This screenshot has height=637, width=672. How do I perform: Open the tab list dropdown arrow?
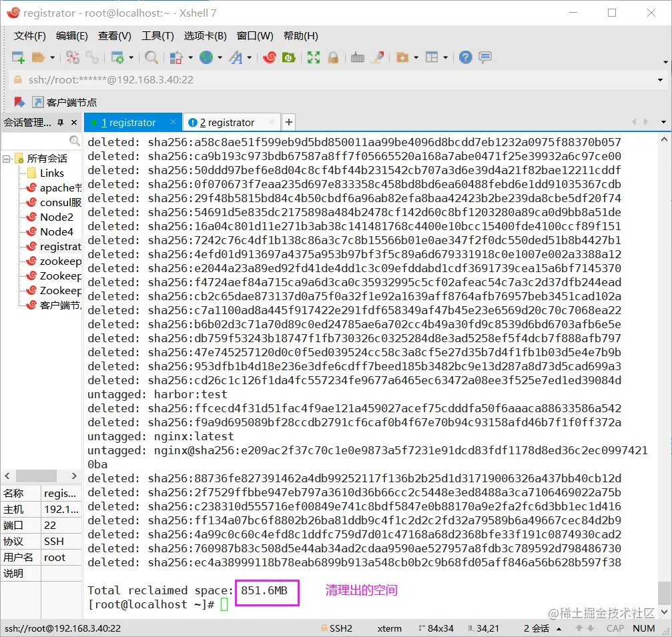point(663,123)
